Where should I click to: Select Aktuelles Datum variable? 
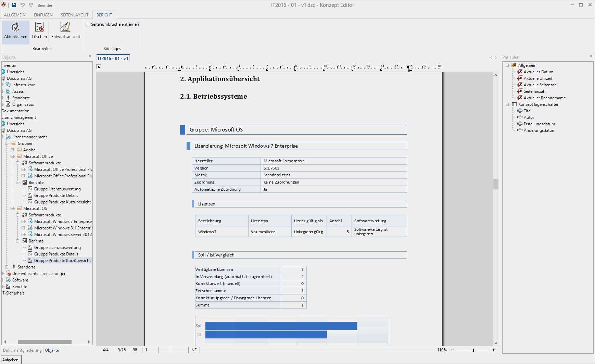pos(538,72)
